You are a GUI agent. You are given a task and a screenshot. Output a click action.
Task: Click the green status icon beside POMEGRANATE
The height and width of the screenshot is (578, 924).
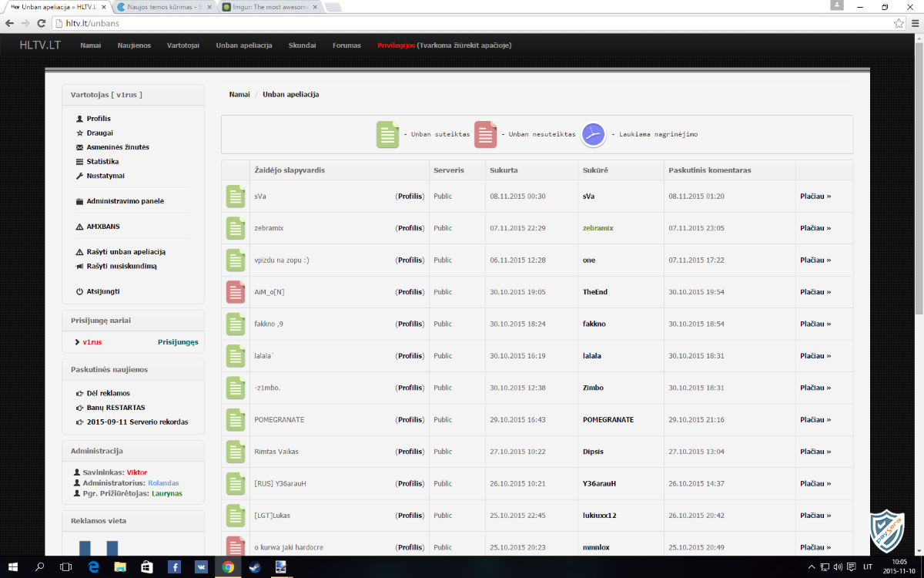[235, 420]
